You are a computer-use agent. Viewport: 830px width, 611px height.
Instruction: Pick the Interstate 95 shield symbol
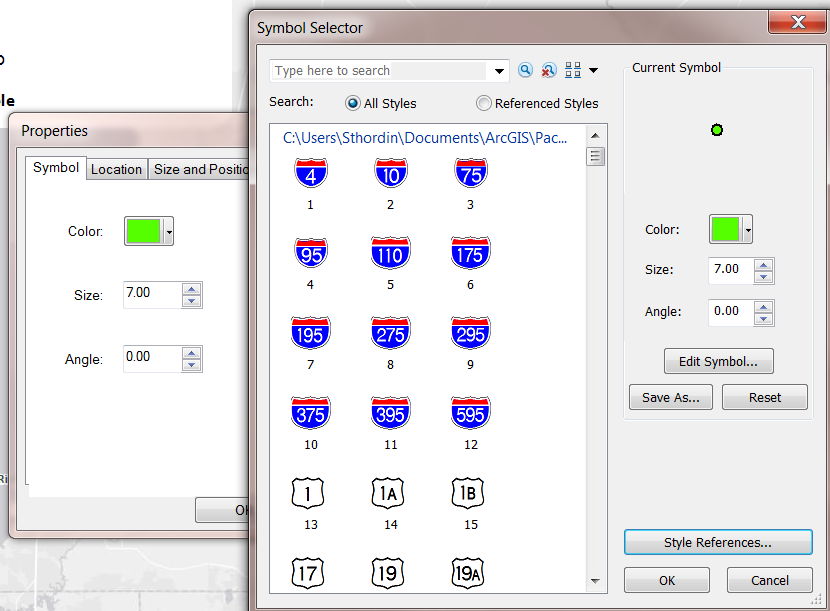point(311,253)
